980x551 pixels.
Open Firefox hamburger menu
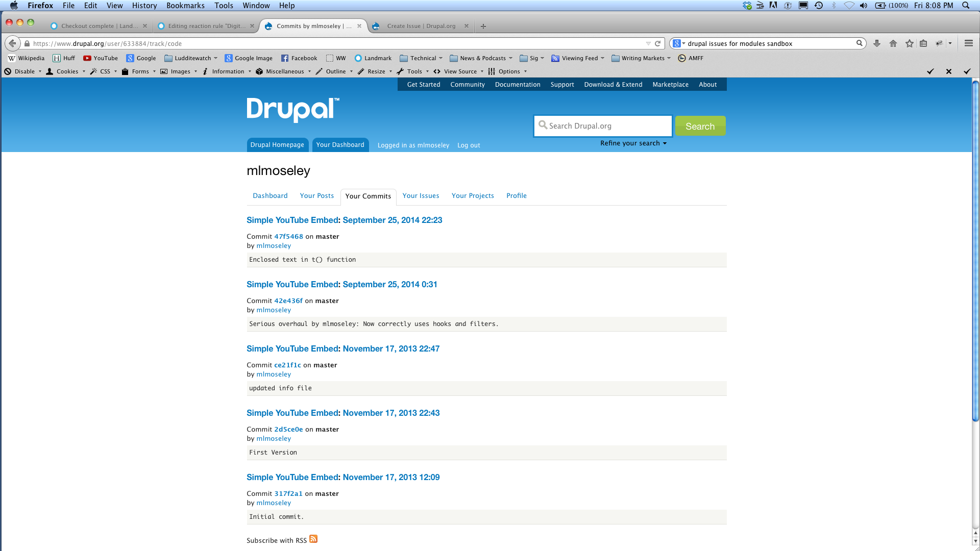click(969, 43)
